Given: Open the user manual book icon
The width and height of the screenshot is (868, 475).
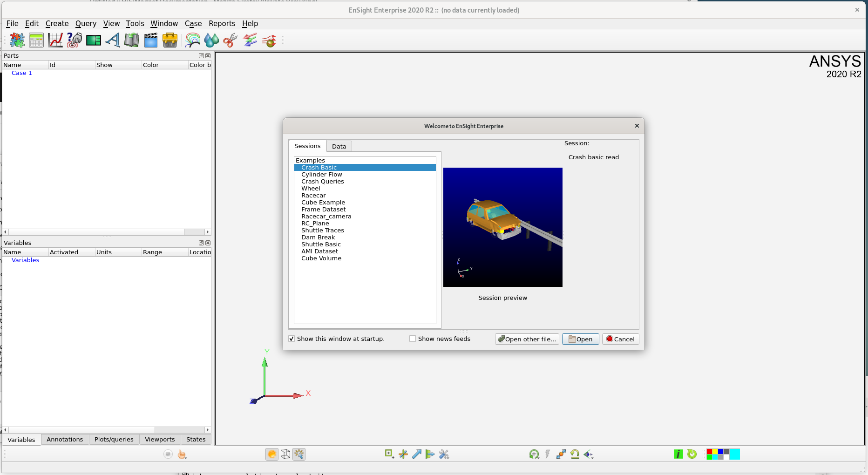Looking at the screenshot, I should [132, 41].
